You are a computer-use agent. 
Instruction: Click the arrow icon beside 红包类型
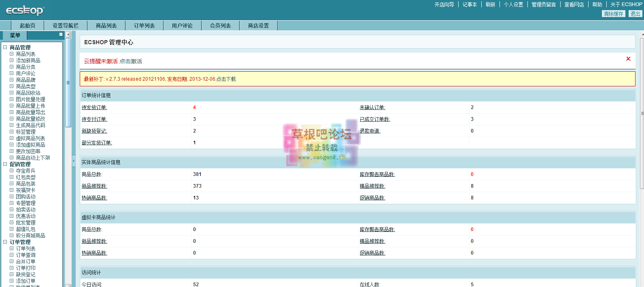pos(12,177)
